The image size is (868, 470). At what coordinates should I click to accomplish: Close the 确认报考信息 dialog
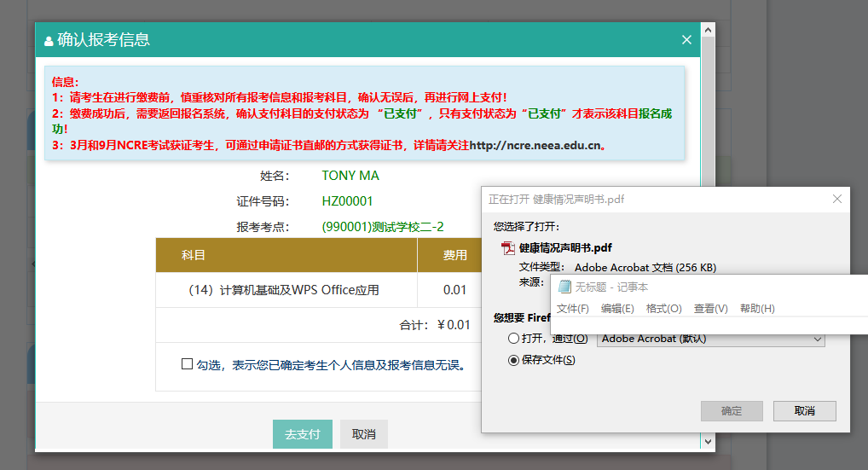point(686,39)
